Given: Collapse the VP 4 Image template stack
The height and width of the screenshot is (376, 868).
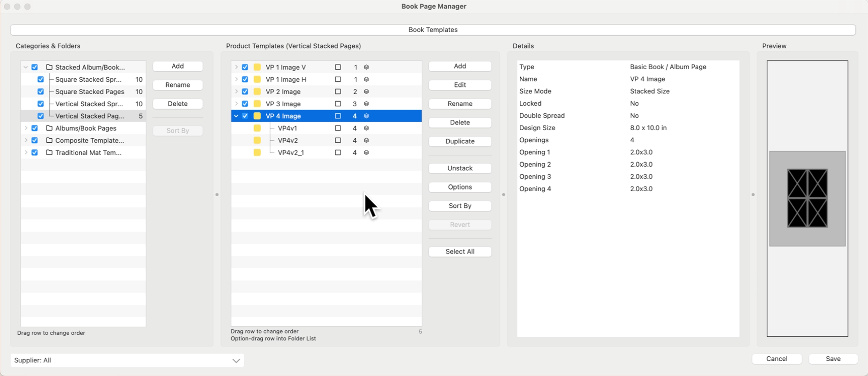Looking at the screenshot, I should [236, 116].
